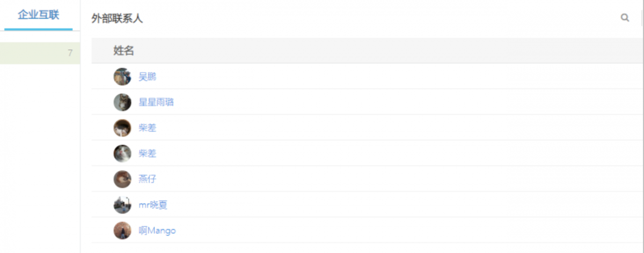Select the sidebar group showing 7
This screenshot has height=253, width=644.
pyautogui.click(x=40, y=53)
